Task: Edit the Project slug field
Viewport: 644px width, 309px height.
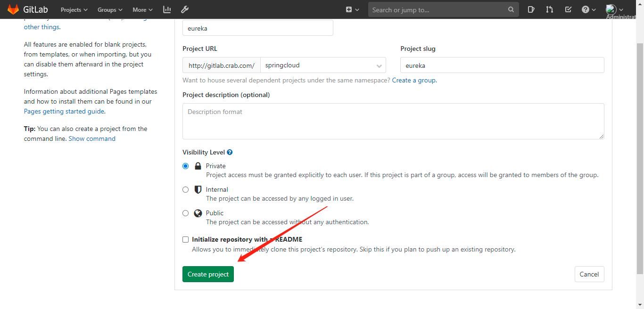Action: pyautogui.click(x=502, y=65)
